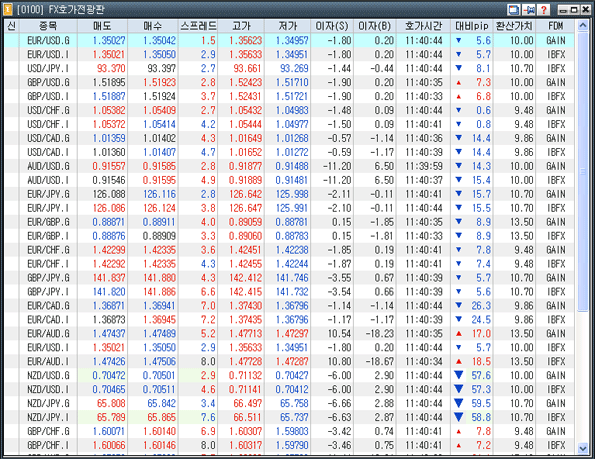
Task: Click the down arrow in EUR/USD.G 대비pip cell
Action: 458,40
